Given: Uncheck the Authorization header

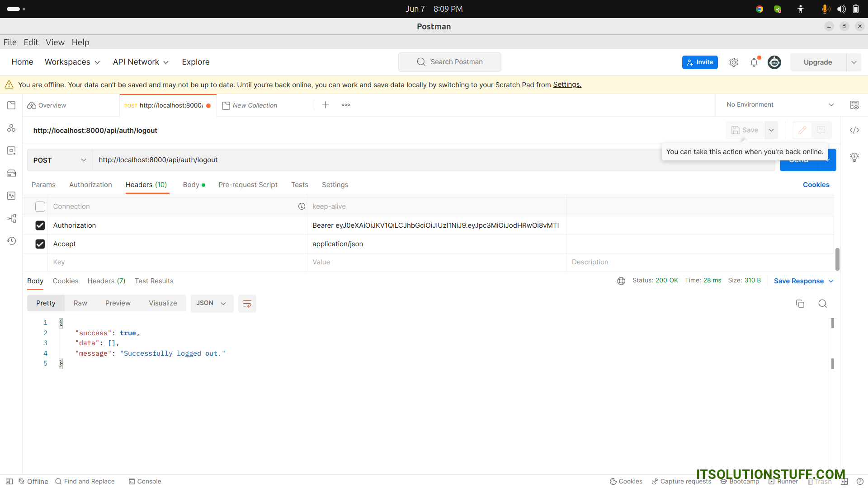Looking at the screenshot, I should 40,225.
